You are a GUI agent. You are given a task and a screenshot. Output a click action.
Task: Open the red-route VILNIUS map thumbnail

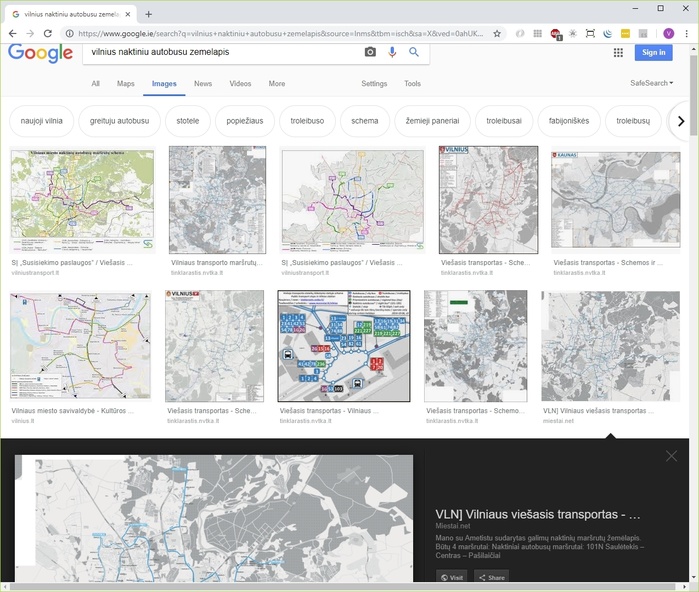pos(489,200)
